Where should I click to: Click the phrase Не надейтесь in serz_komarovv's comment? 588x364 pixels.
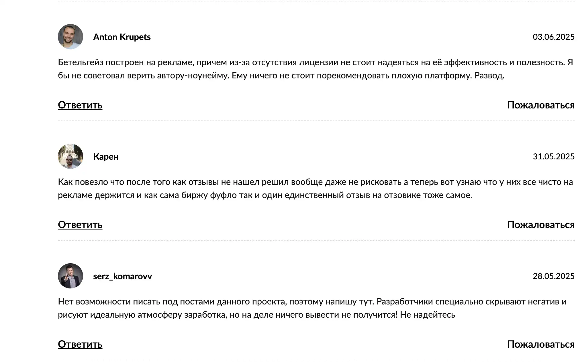coord(428,315)
